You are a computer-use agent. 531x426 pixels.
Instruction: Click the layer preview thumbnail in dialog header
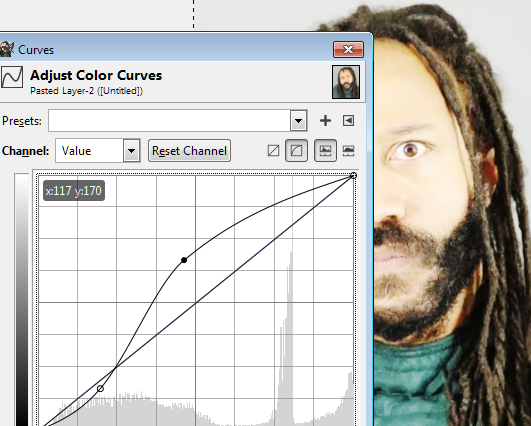tap(346, 82)
